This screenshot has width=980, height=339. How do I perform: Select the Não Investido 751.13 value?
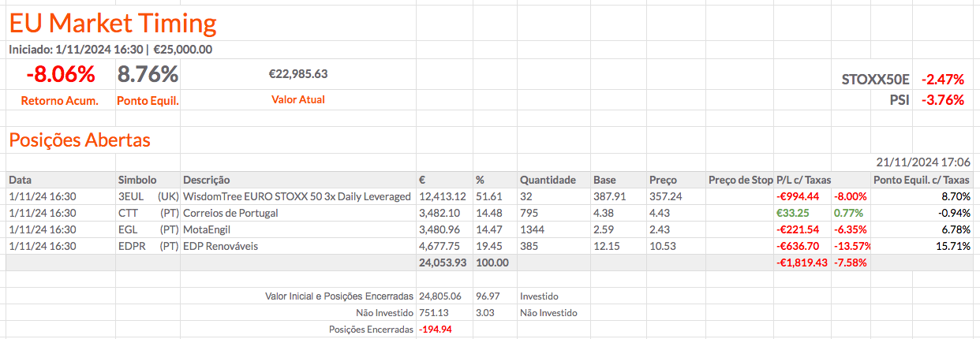(434, 313)
